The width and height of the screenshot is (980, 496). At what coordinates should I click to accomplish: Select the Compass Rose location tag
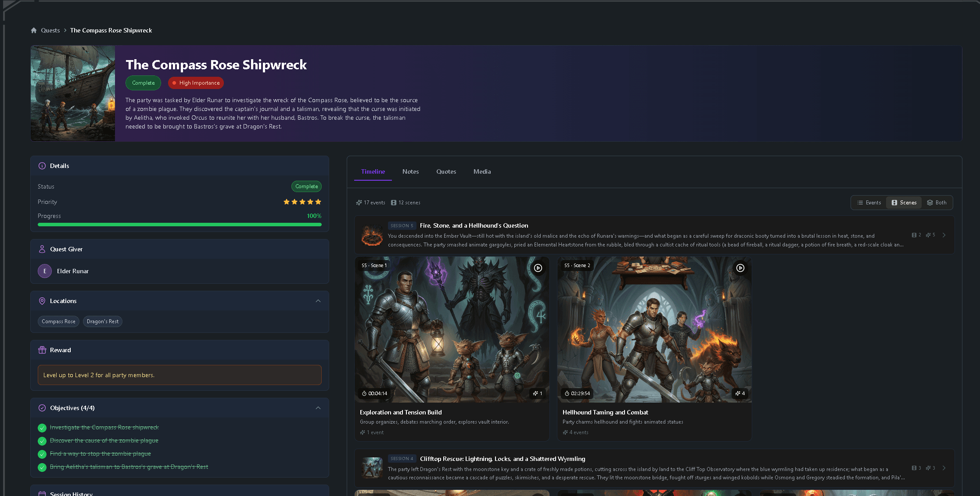coord(58,321)
